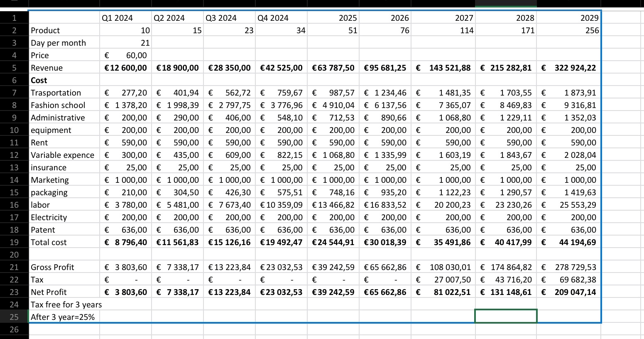Click the 'Fashion school' cost label

(58, 105)
